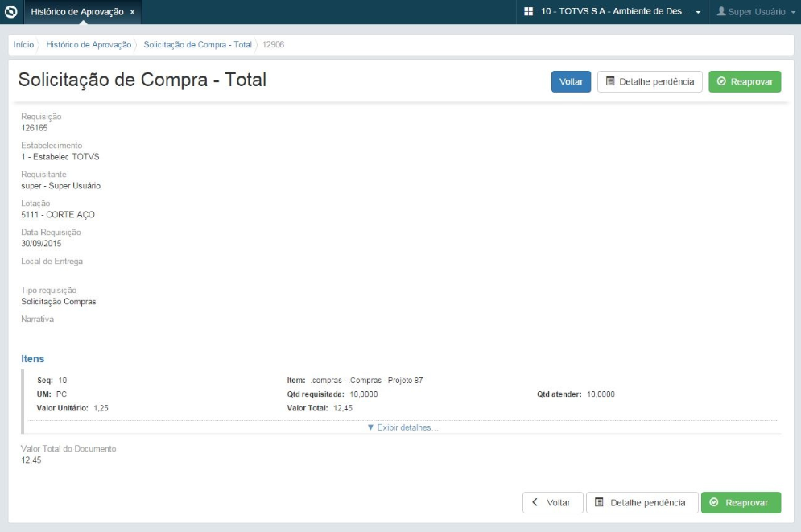Open the 10 - TOTVS S.A company dropdown
The image size is (801, 532).
coord(614,11)
